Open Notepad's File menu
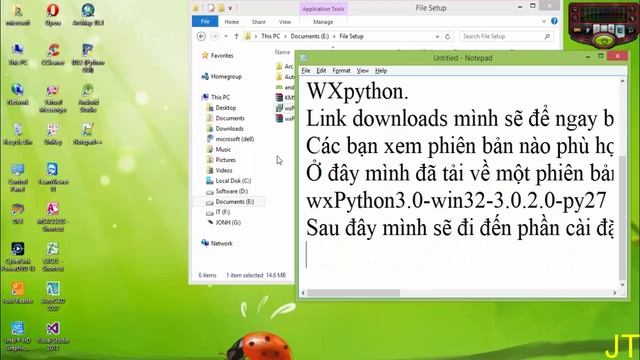This screenshot has width=640, height=360. [306, 71]
